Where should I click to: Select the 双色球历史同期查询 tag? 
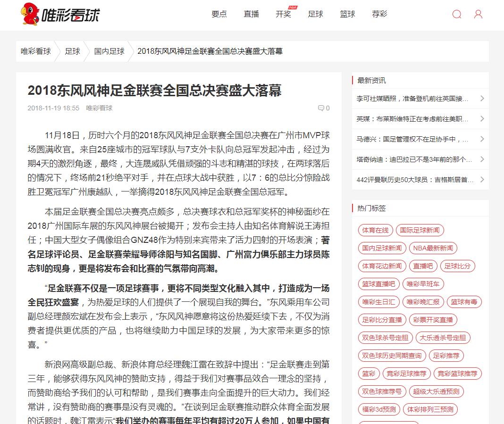tap(392, 356)
